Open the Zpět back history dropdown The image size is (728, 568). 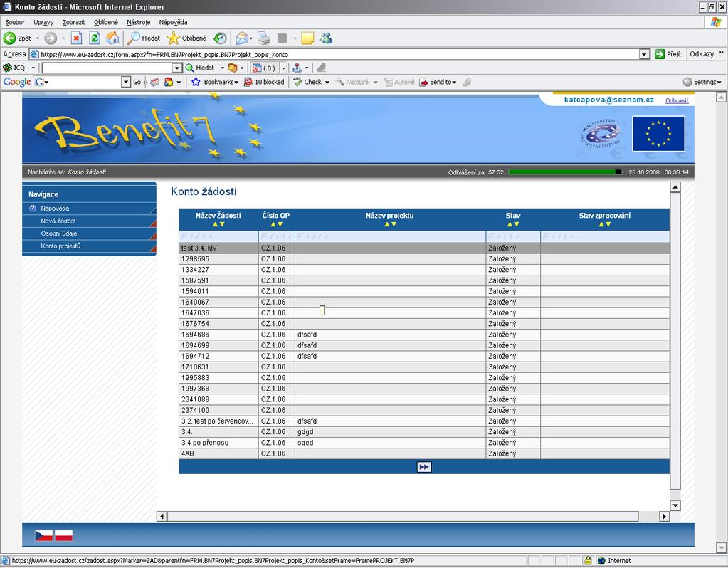click(x=38, y=38)
